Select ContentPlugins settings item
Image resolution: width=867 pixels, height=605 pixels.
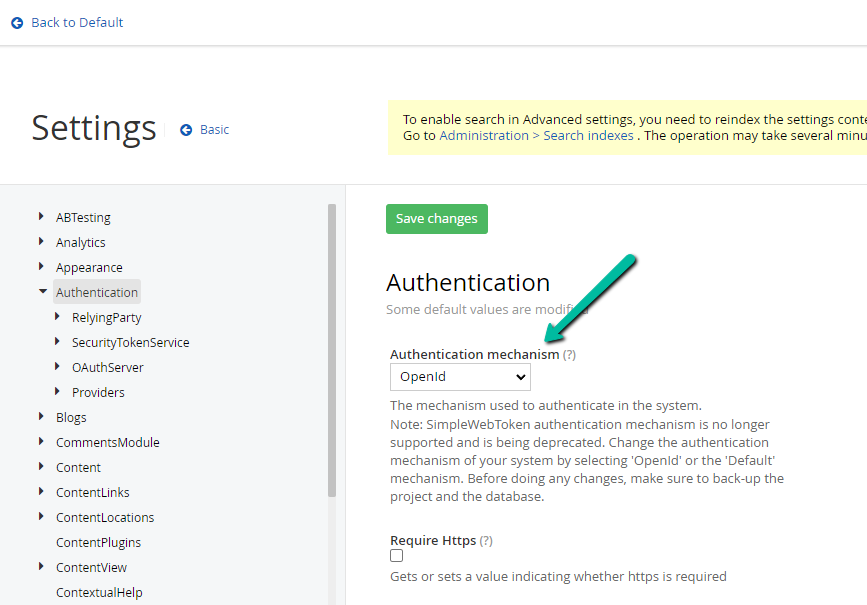coord(98,542)
